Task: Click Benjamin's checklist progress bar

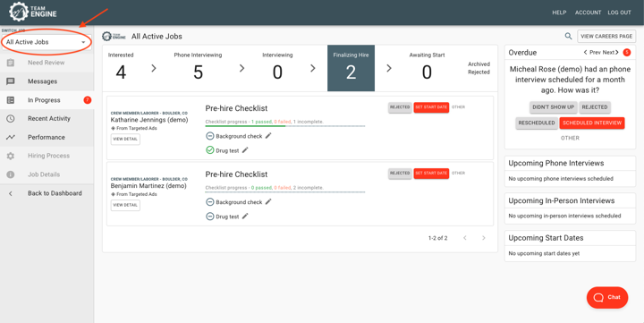Action: click(285, 191)
